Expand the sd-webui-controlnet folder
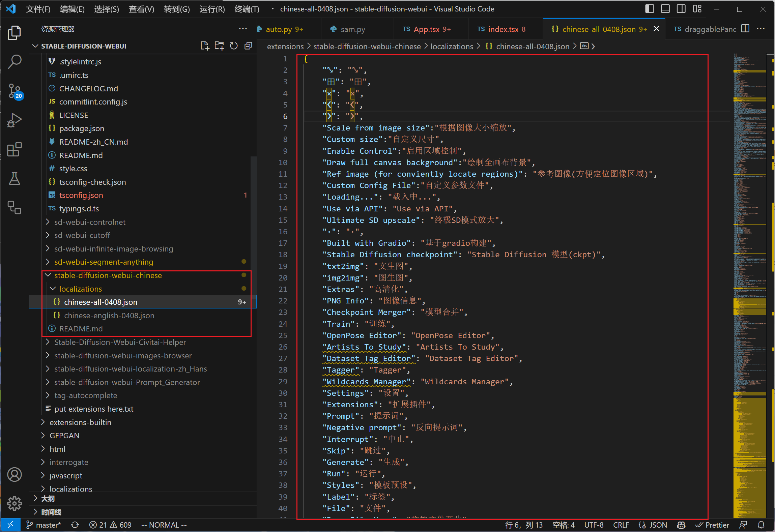The image size is (775, 532). (90, 222)
